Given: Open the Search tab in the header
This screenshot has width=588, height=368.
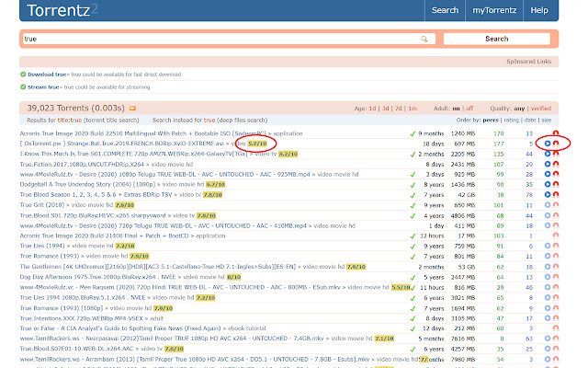Looking at the screenshot, I should pos(445,10).
